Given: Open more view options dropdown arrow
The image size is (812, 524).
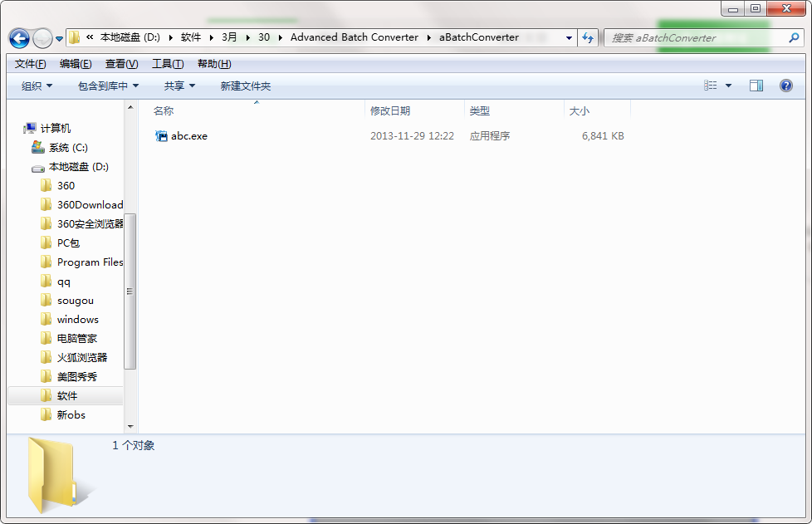Looking at the screenshot, I should (x=728, y=86).
